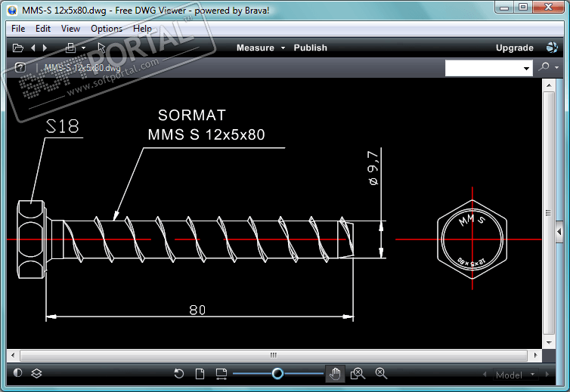Screen dimensions: 570x392
Task: Open the File menu
Action: tap(18, 29)
